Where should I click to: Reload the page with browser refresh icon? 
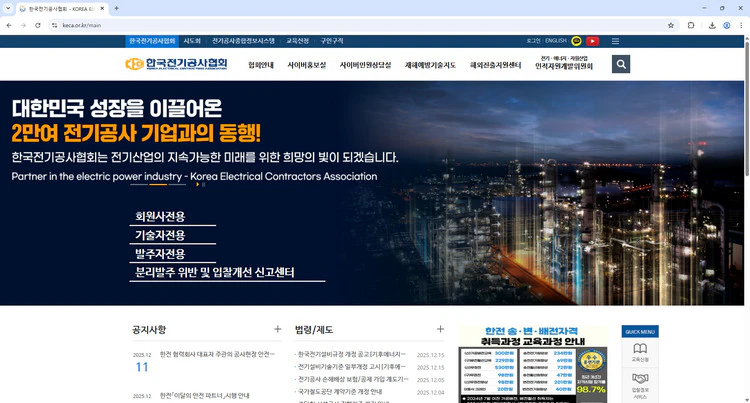pos(38,25)
